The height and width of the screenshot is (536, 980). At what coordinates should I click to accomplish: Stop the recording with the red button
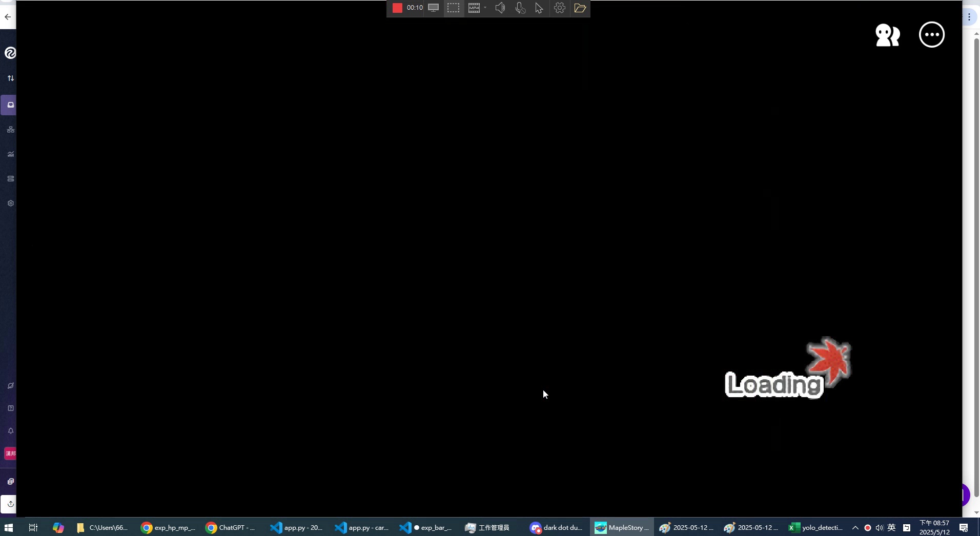[397, 8]
